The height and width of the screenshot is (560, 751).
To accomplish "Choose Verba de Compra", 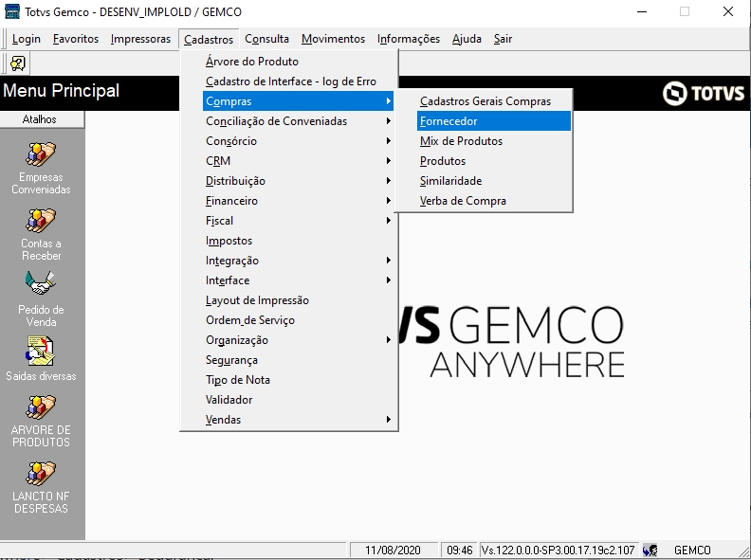I will pyautogui.click(x=494, y=201).
